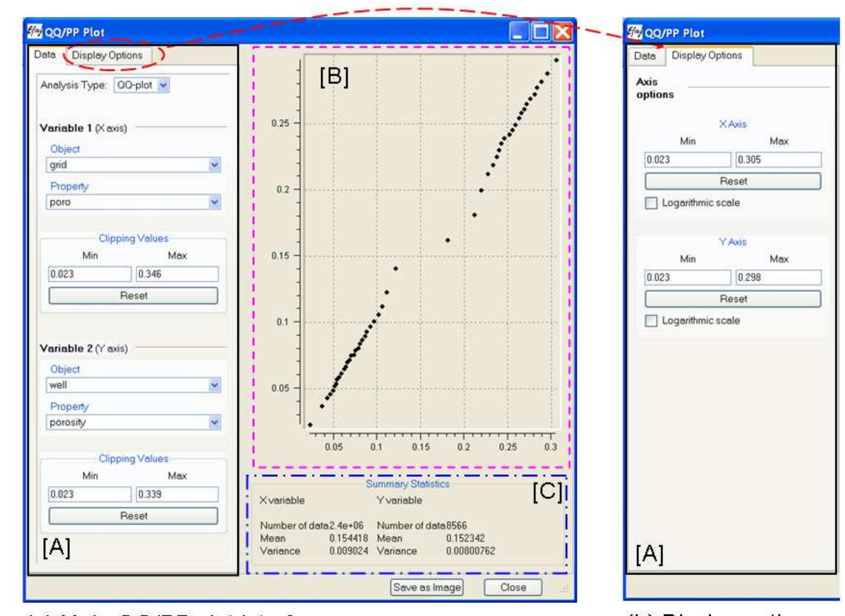Click the QQ/PP Plot app icon in main window title bar
Image resolution: width=845 pixels, height=616 pixels.
(35, 31)
